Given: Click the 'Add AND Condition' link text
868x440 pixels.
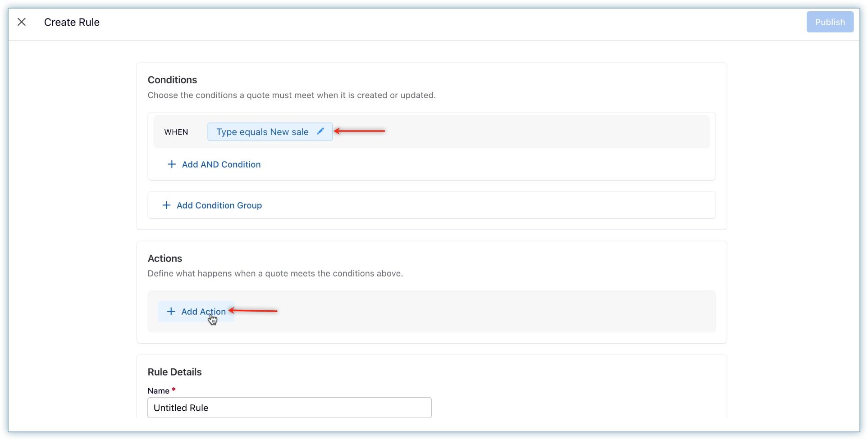Looking at the screenshot, I should [x=221, y=164].
